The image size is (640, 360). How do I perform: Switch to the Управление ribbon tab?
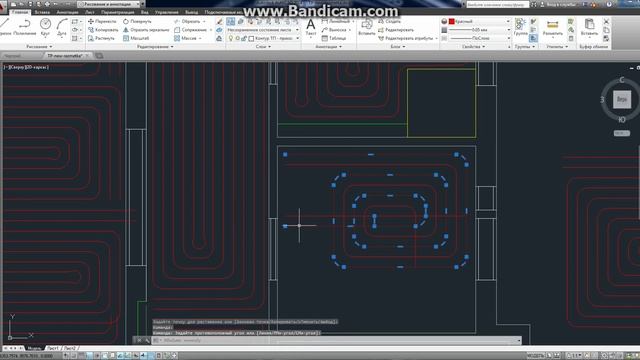tap(167, 12)
